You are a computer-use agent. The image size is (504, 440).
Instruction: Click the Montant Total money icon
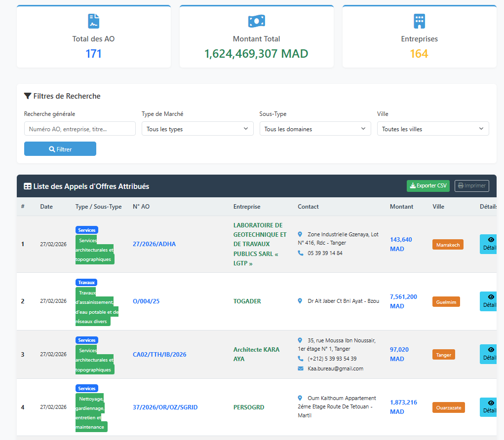coord(256,21)
